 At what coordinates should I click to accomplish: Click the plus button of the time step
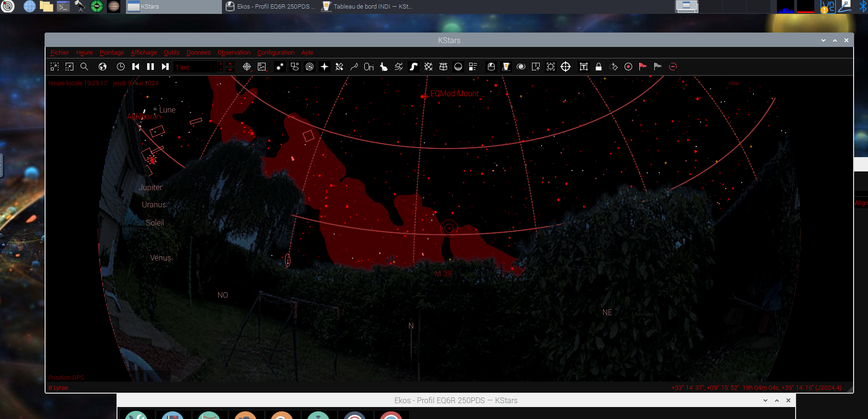(220, 64)
